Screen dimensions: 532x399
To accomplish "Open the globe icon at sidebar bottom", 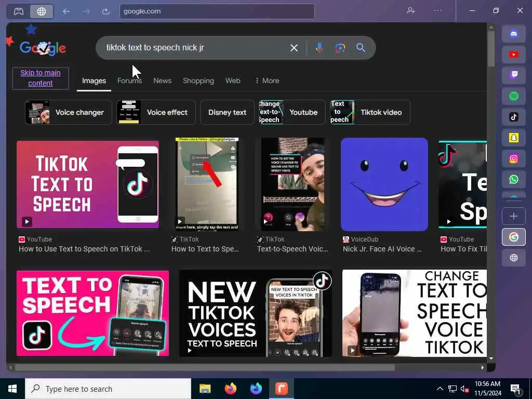I will (514, 258).
